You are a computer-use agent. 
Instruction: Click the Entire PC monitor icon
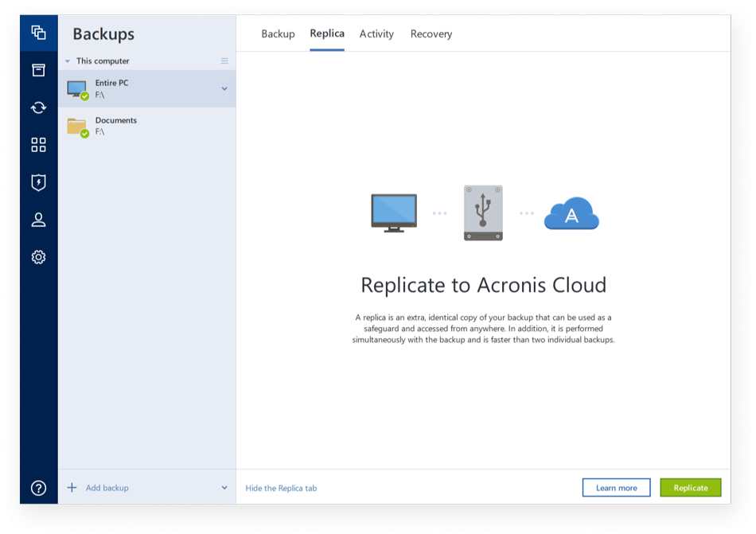tap(78, 89)
